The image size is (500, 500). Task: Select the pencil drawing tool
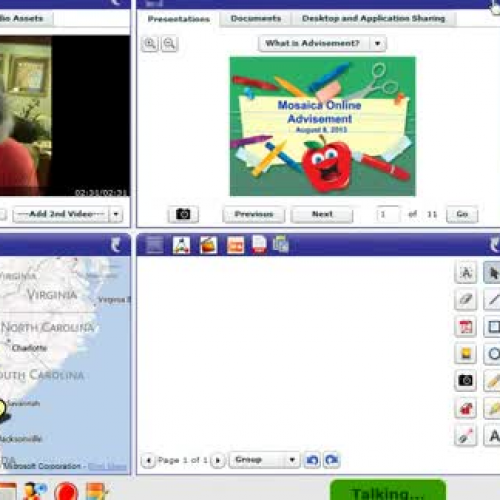coord(493,381)
